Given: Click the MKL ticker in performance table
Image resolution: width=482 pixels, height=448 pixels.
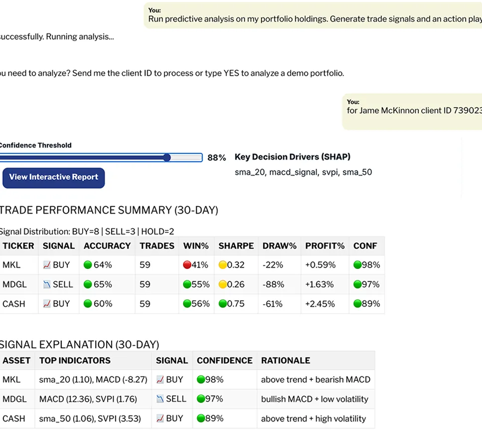Looking at the screenshot, I should 11,265.
